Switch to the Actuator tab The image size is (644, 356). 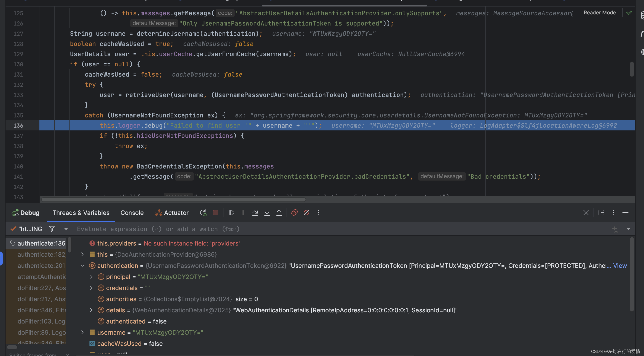(x=172, y=212)
